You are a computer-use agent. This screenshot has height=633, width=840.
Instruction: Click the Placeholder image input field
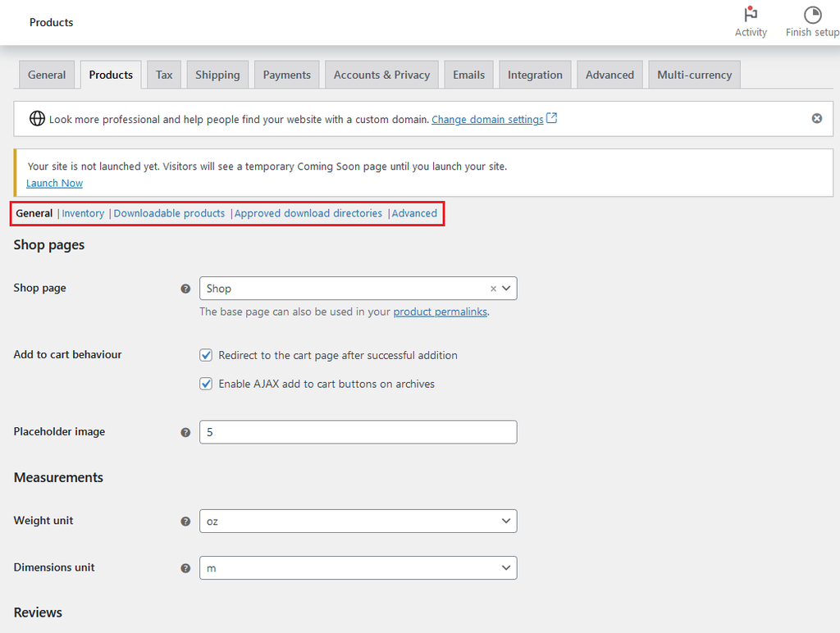tap(358, 432)
